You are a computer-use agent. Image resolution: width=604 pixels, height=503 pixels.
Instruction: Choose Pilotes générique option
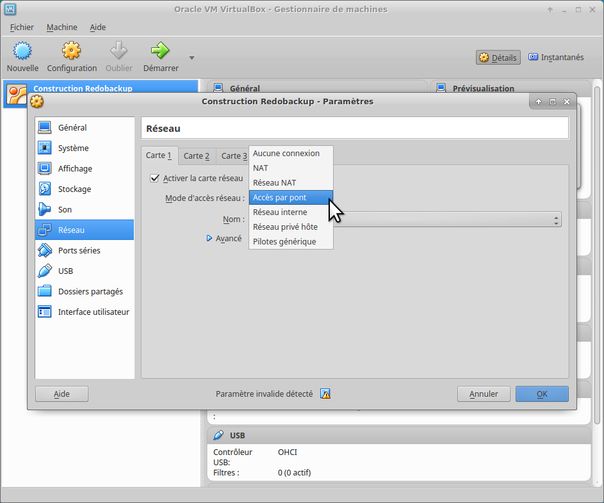(x=291, y=241)
